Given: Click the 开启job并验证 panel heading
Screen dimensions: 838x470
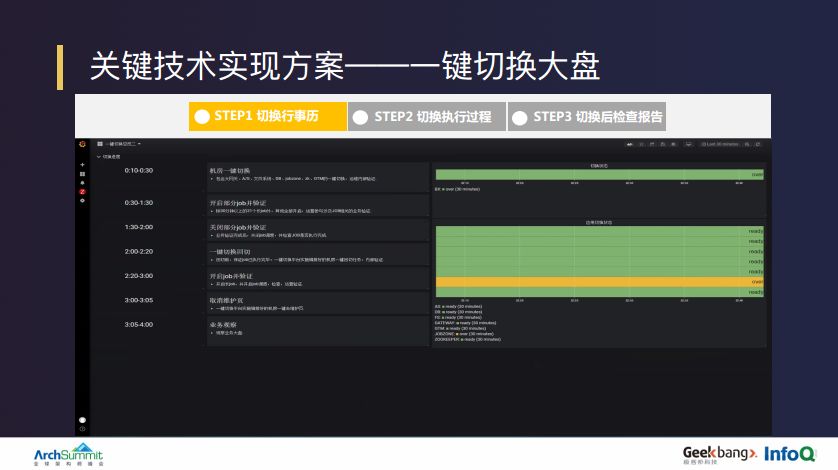Looking at the screenshot, I should 231,276.
